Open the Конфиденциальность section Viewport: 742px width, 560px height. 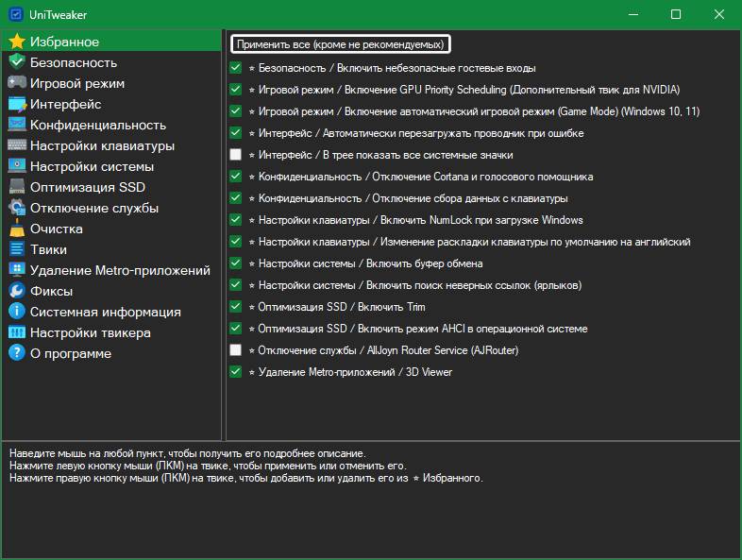point(97,125)
